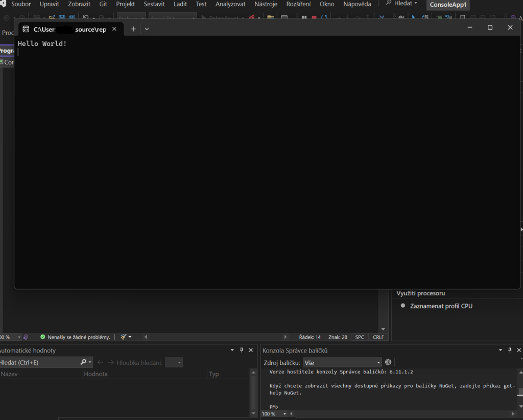Viewport: 523px width, 420px height.
Task: Pin the Konzola Správce balíčků panel
Action: tap(509, 350)
